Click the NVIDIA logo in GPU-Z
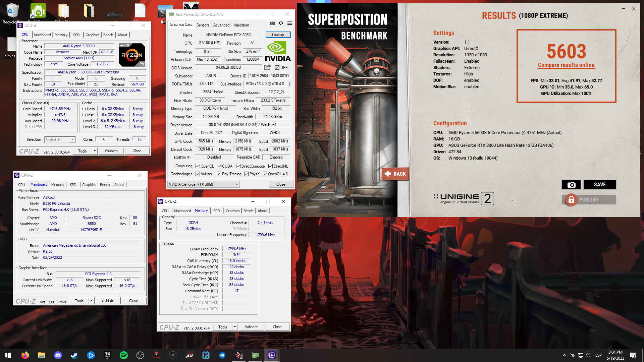644x362 pixels. 278,51
